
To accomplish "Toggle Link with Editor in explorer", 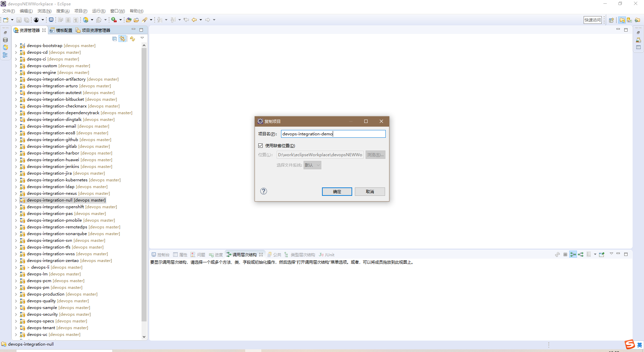I will point(122,39).
